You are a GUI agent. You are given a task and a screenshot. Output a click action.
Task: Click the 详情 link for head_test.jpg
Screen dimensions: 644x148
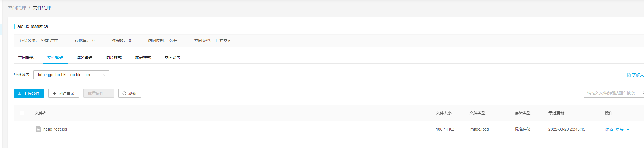click(609, 129)
